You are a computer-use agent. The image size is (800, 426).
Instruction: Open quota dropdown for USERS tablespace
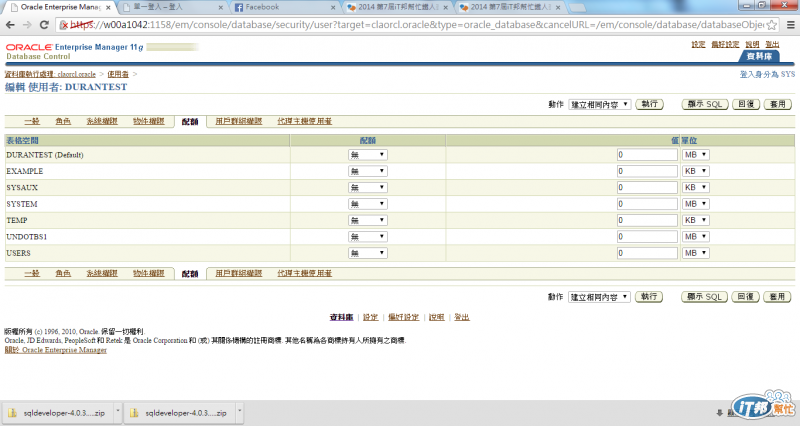(x=367, y=253)
